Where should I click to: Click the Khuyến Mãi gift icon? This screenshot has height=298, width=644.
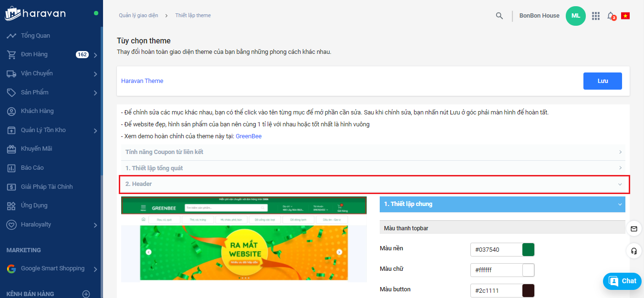[11, 149]
